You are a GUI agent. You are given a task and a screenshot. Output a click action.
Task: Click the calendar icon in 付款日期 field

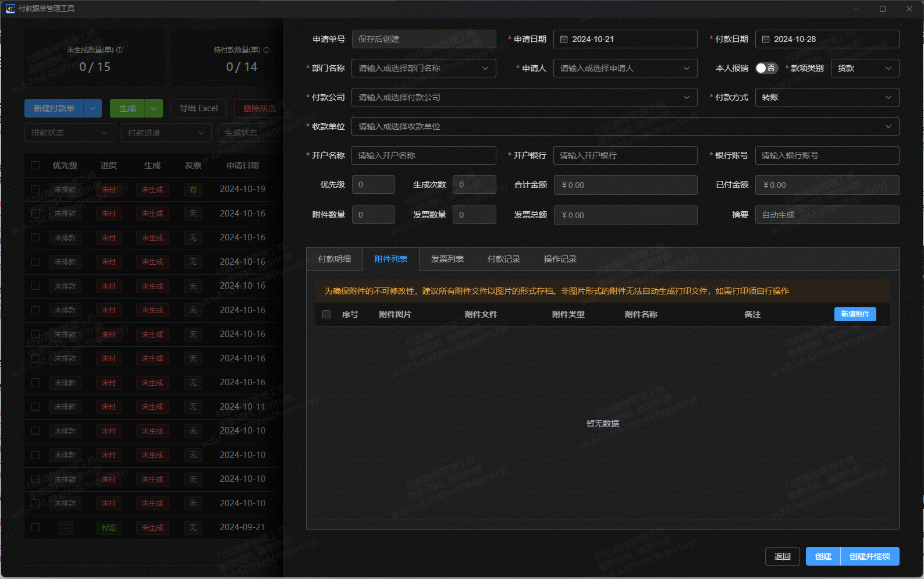(766, 39)
